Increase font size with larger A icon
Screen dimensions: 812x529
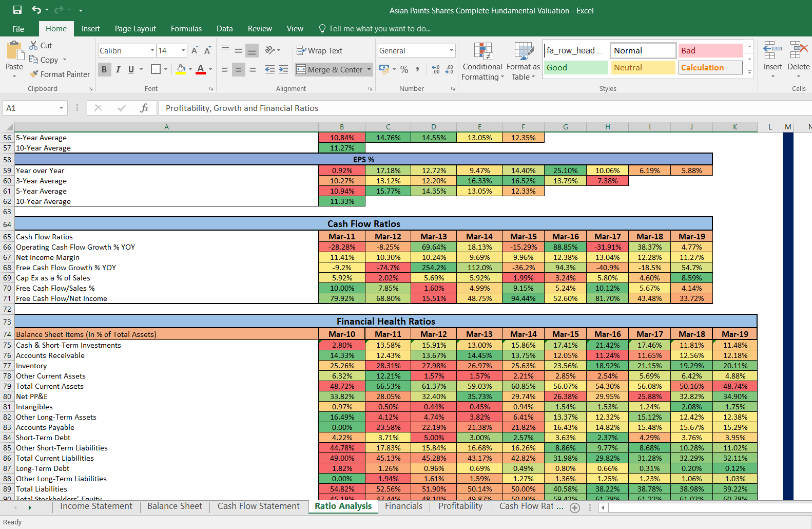[x=195, y=50]
